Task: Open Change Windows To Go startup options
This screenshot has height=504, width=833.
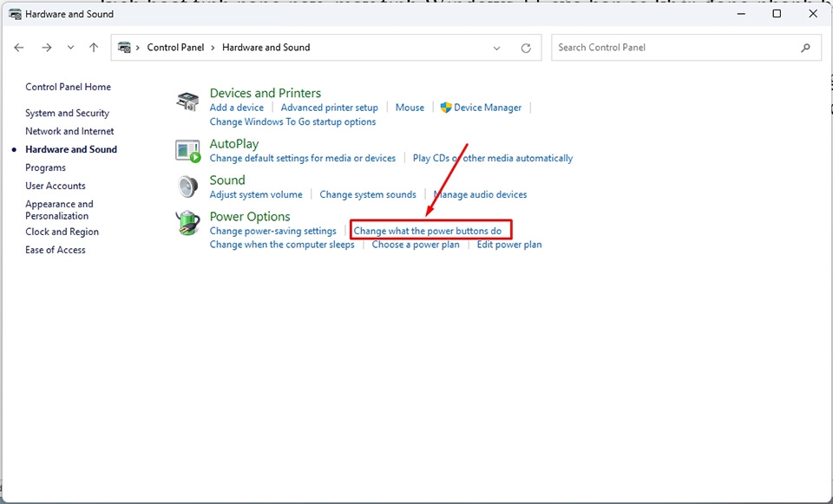Action: point(291,121)
